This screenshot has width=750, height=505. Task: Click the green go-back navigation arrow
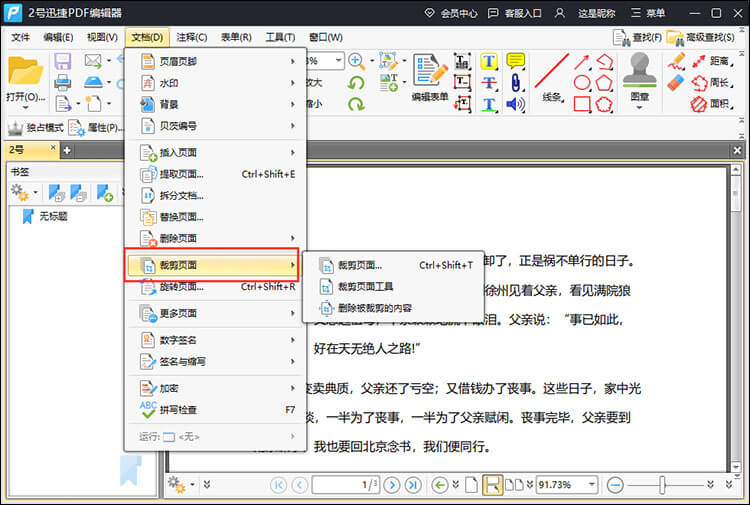(x=440, y=485)
